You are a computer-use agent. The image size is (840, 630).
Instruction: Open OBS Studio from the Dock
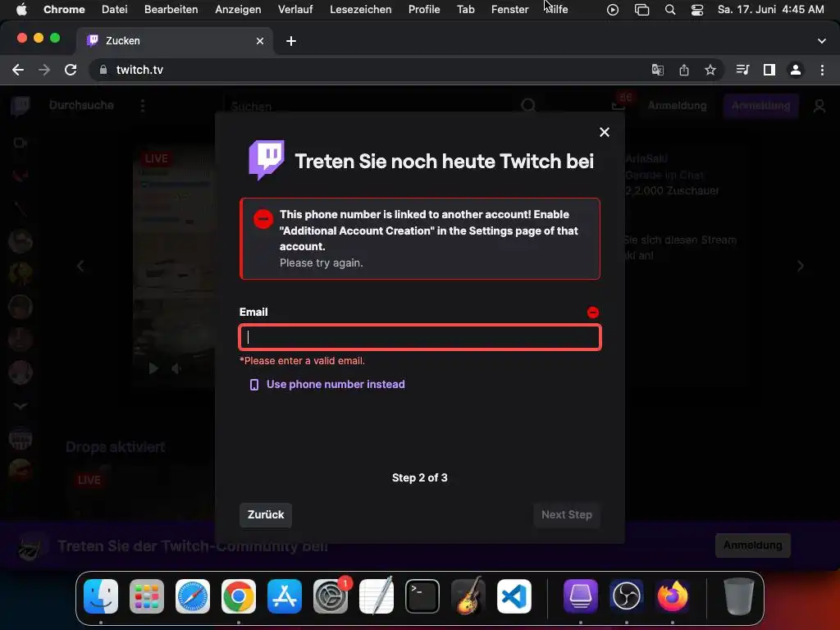[626, 596]
